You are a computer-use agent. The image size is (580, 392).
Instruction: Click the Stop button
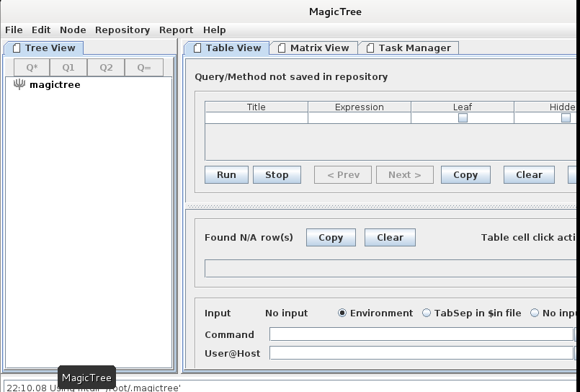point(277,175)
